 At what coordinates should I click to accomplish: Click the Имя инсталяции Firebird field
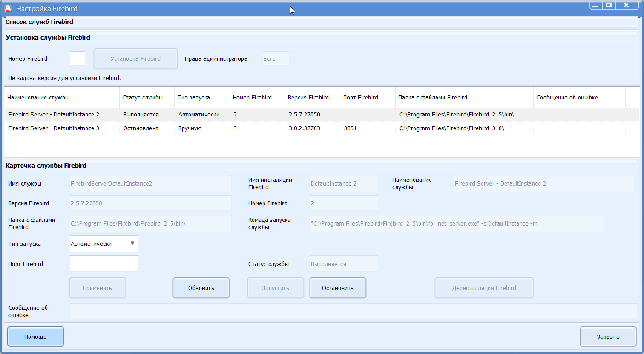point(344,183)
